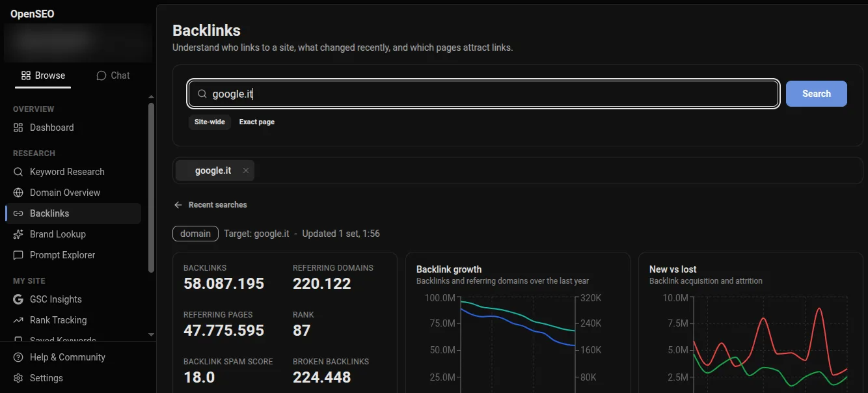Open Rank Tracking

coord(73,320)
